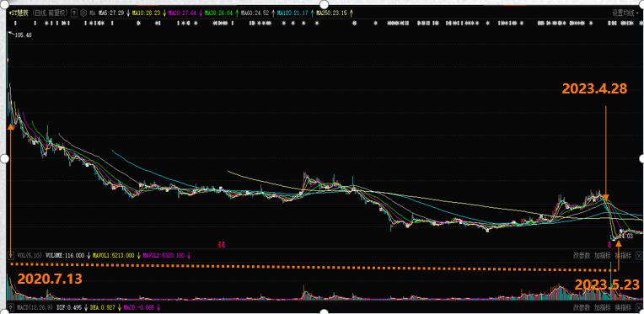
Task: Open the MA help question-mark icon
Action: coord(74,13)
